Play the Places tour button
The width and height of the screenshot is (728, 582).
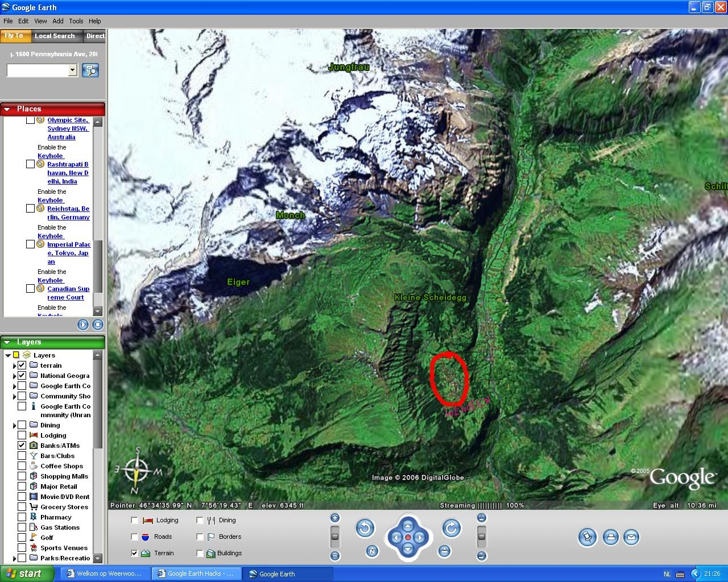83,325
